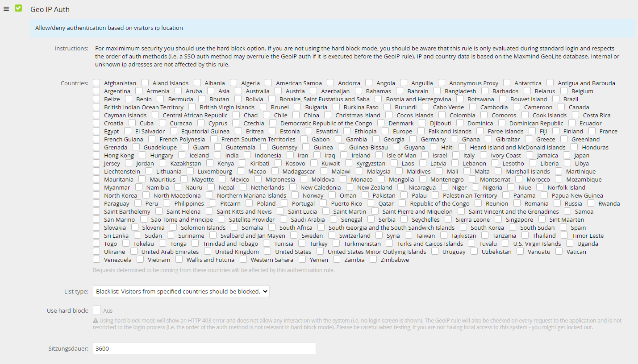Tick the United Kingdom checkbox
This screenshot has height=364, width=638.
(208, 251)
